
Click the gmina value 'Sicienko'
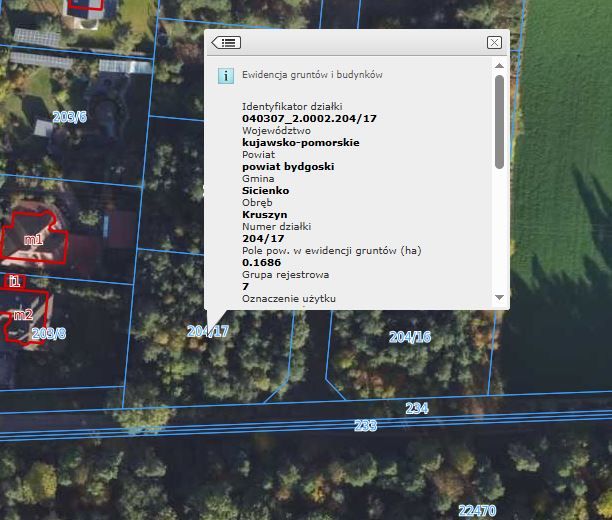[x=265, y=191]
